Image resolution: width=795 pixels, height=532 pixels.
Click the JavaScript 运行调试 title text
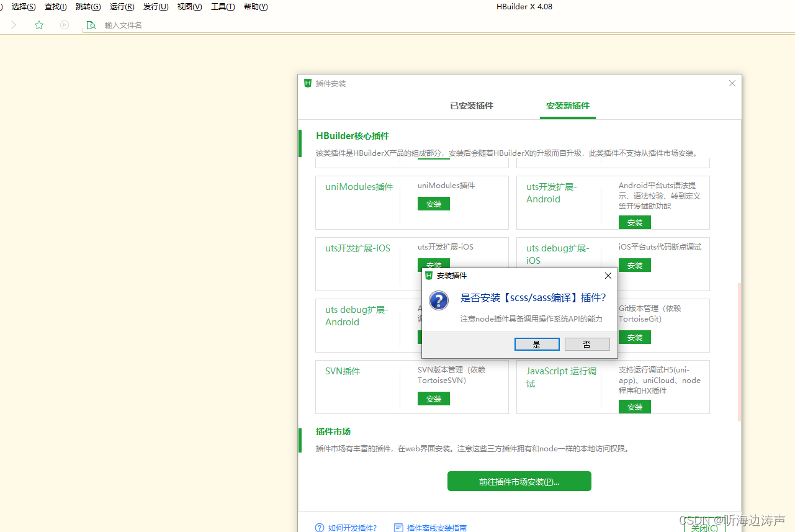[x=562, y=377]
